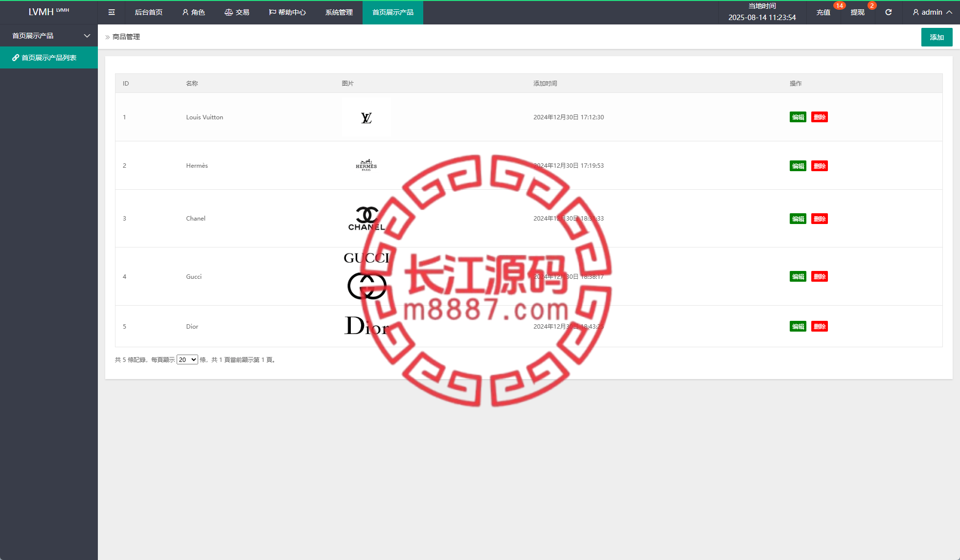Edit the Louis Vuitton row
This screenshot has width=960, height=560.
point(798,117)
